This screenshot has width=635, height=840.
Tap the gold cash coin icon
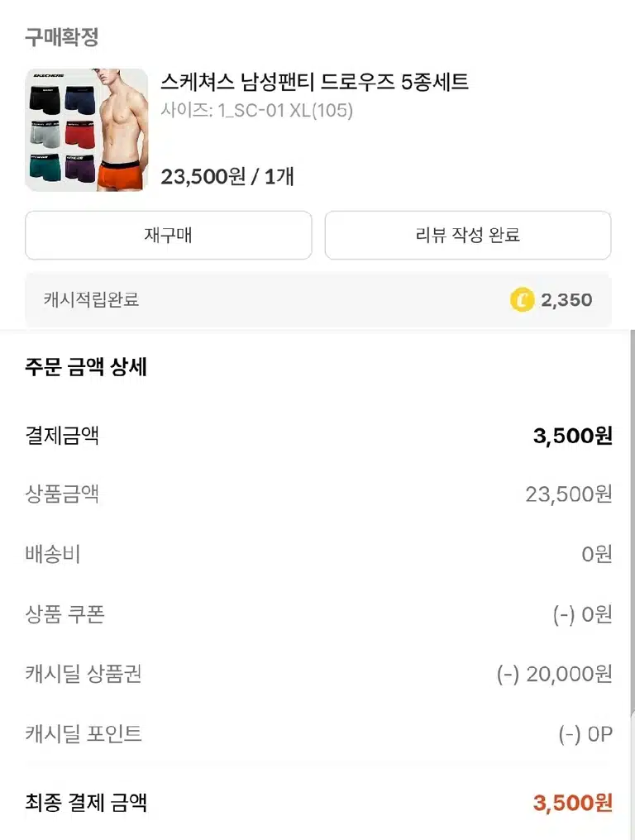pyautogui.click(x=522, y=299)
